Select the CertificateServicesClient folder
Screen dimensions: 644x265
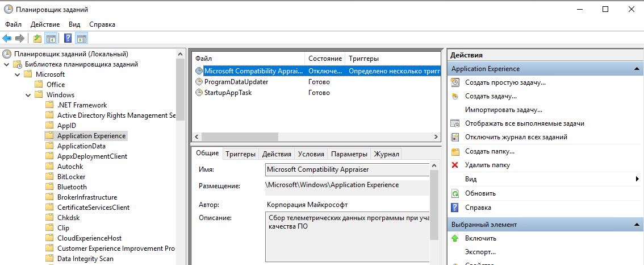point(93,208)
